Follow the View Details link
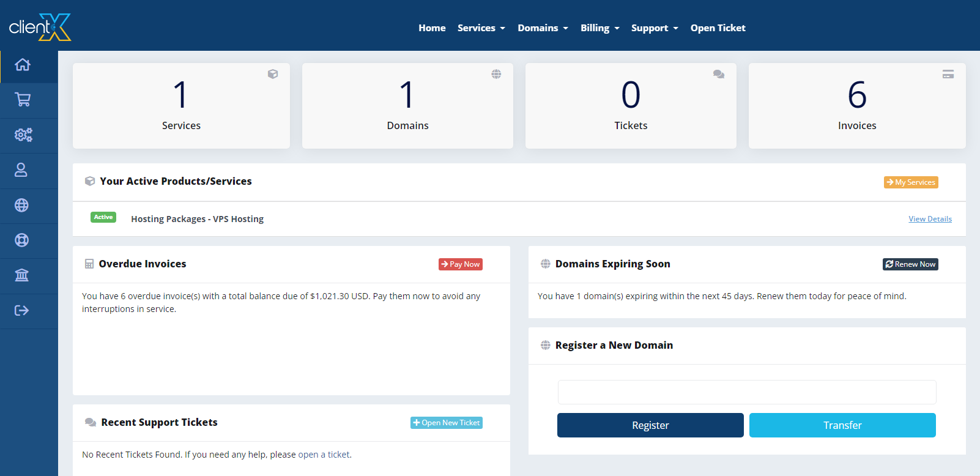The width and height of the screenshot is (980, 476). pos(930,219)
